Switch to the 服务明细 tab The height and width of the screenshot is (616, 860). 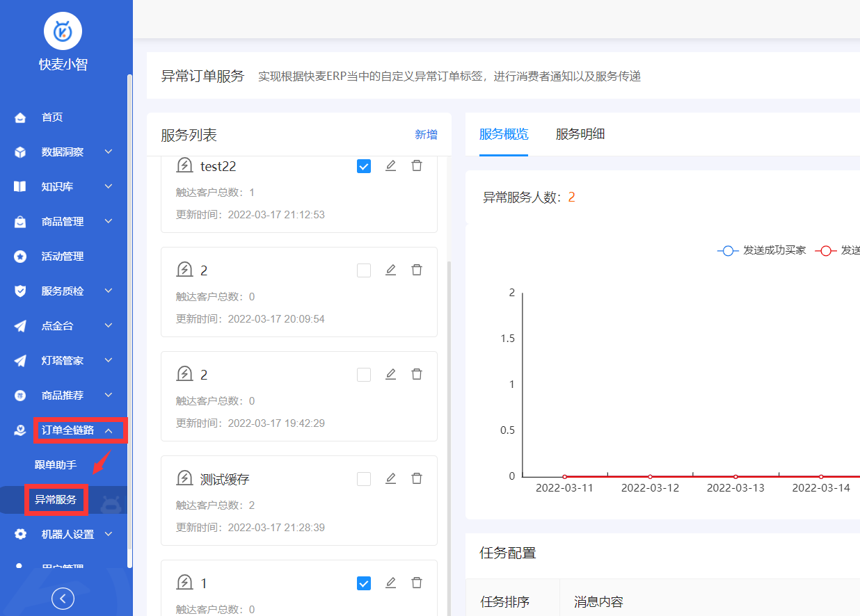click(x=580, y=134)
